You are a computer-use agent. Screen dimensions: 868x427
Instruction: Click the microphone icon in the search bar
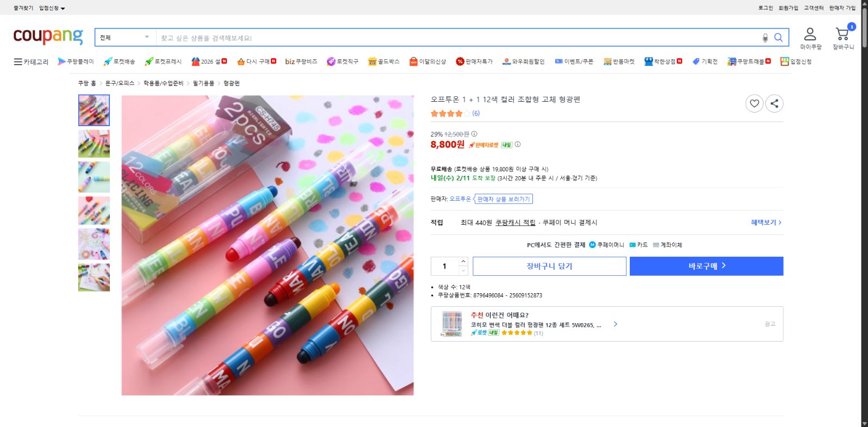pos(765,37)
